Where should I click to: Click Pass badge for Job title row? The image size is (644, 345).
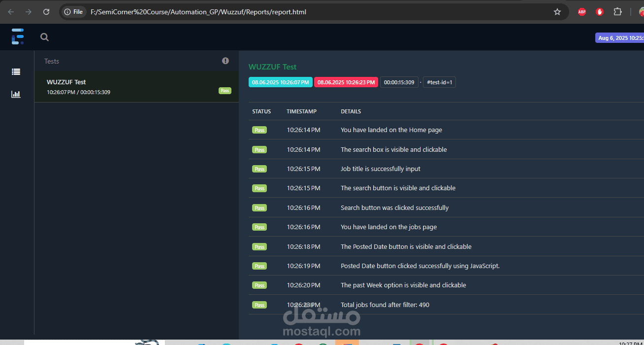[x=259, y=169]
